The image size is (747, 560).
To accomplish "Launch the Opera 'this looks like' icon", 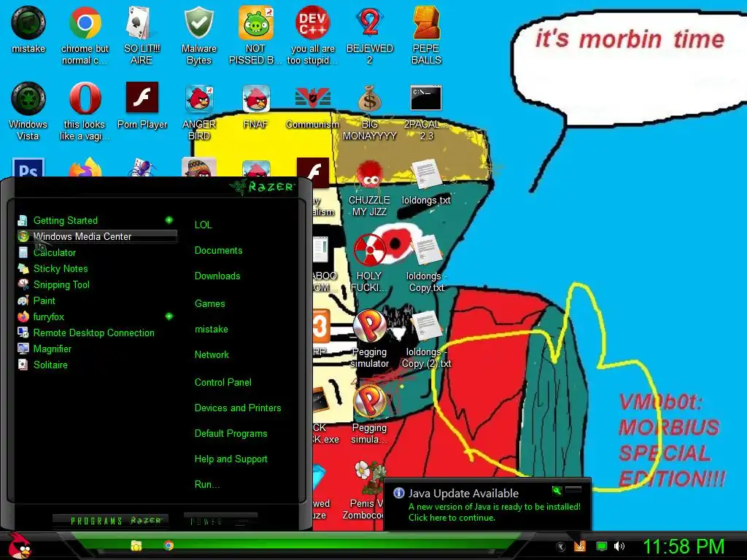I will 85,111.
